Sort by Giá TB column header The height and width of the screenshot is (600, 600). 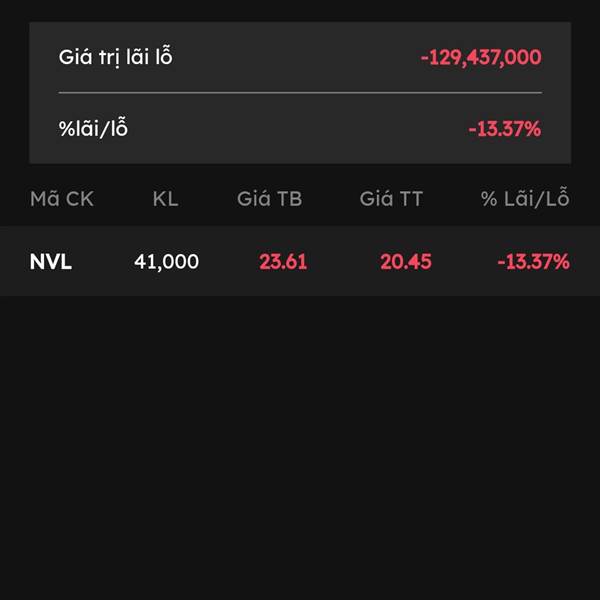coord(269,199)
